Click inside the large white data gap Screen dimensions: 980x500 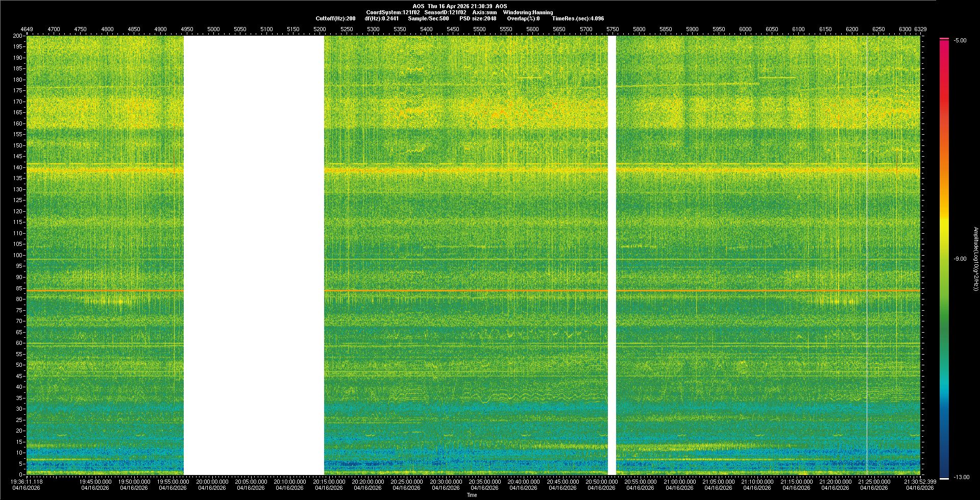pos(254,255)
